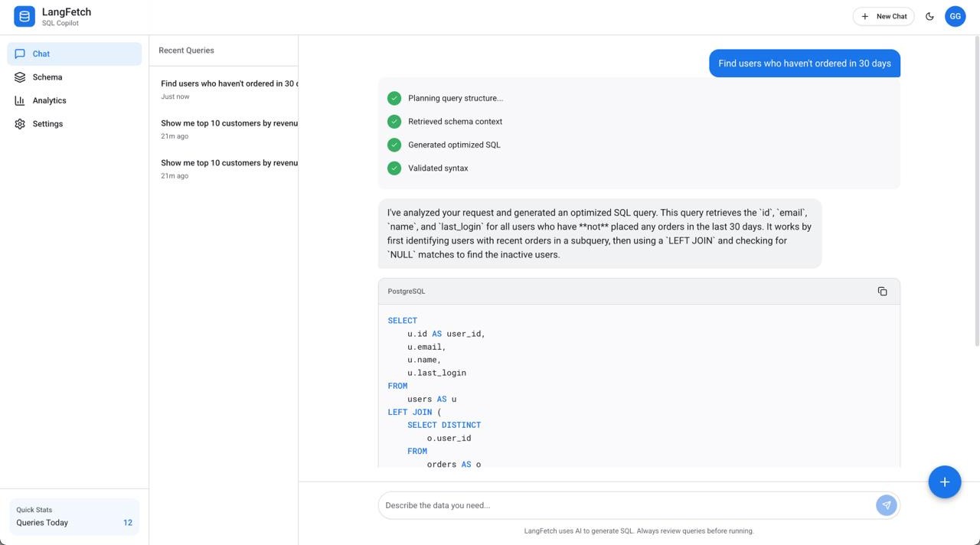
Task: Copy the generated PostgreSQL query
Action: pyautogui.click(x=881, y=291)
